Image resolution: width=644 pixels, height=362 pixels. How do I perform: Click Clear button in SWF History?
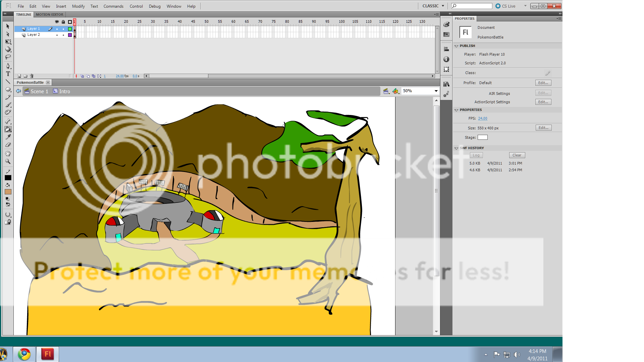[517, 155]
